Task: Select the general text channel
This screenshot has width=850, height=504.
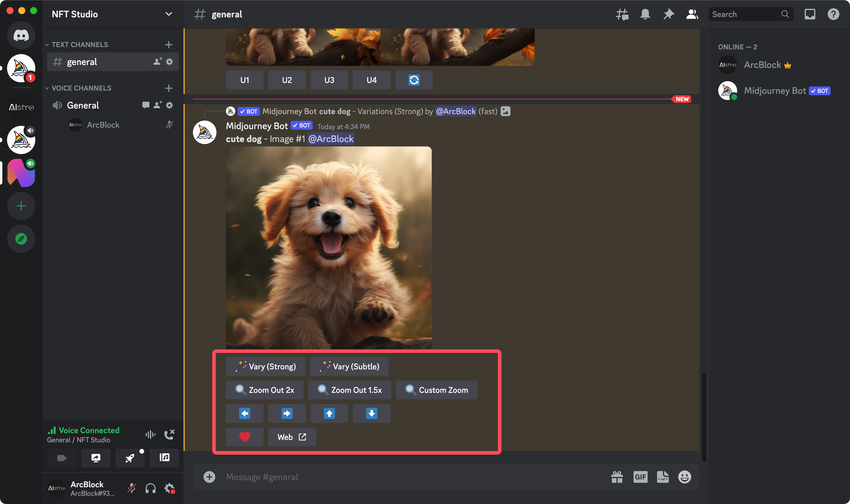Action: pyautogui.click(x=82, y=62)
